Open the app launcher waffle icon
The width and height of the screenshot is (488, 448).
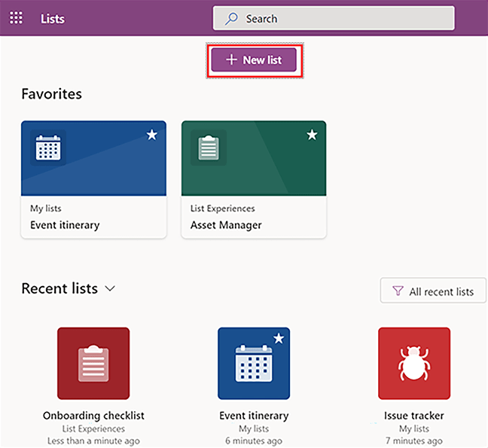pyautogui.click(x=16, y=18)
